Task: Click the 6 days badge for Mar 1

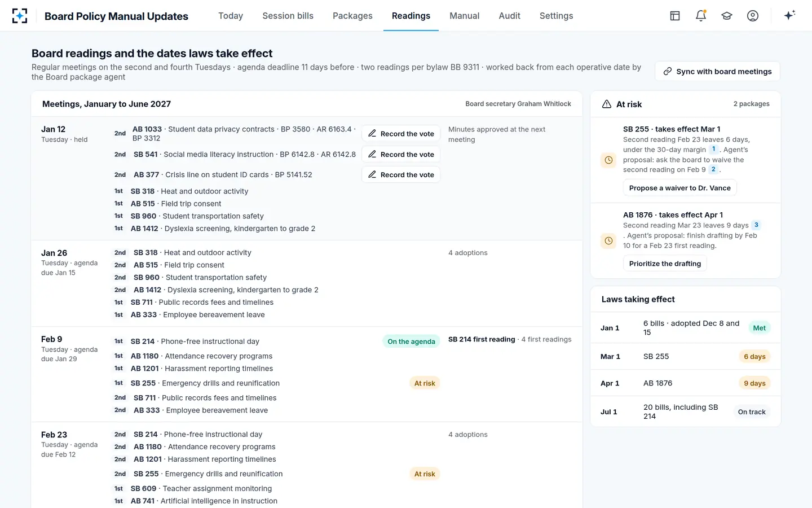Action: coord(754,357)
